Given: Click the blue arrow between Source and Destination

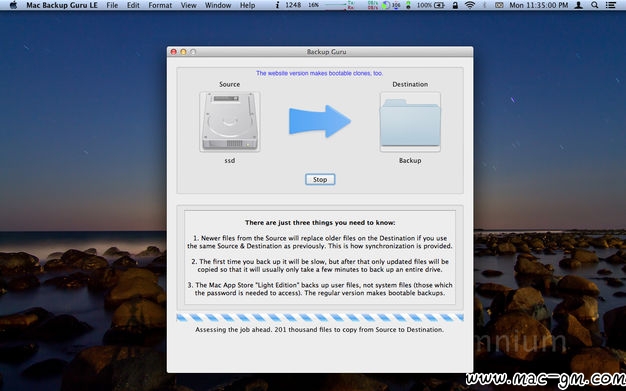Looking at the screenshot, I should pos(320,121).
